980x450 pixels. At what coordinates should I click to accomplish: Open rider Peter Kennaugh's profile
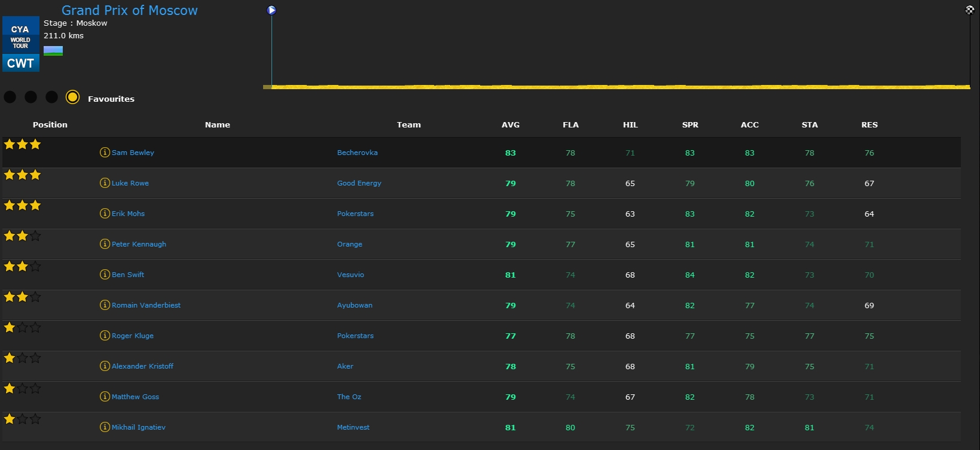(139, 244)
